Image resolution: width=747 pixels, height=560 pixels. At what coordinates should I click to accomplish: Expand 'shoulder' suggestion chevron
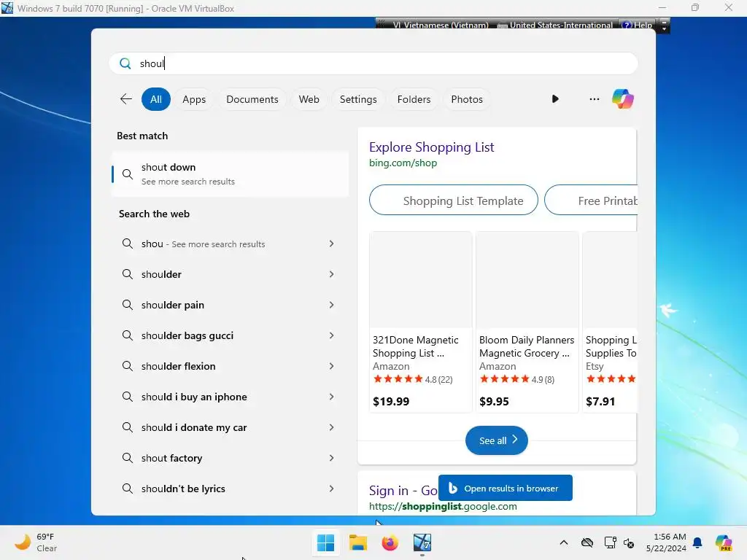pyautogui.click(x=332, y=274)
